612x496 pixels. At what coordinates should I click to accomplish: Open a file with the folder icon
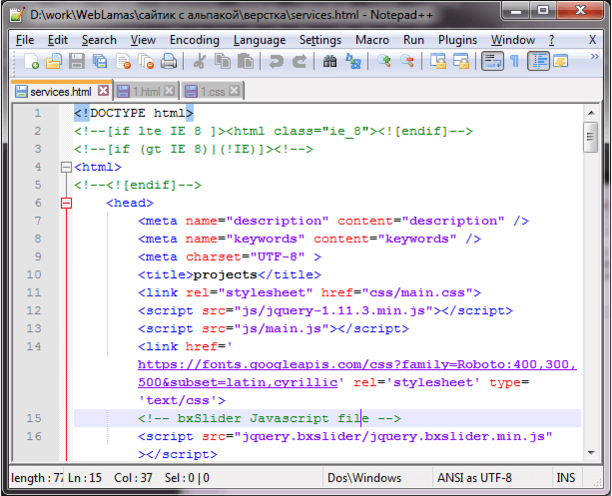(54, 62)
